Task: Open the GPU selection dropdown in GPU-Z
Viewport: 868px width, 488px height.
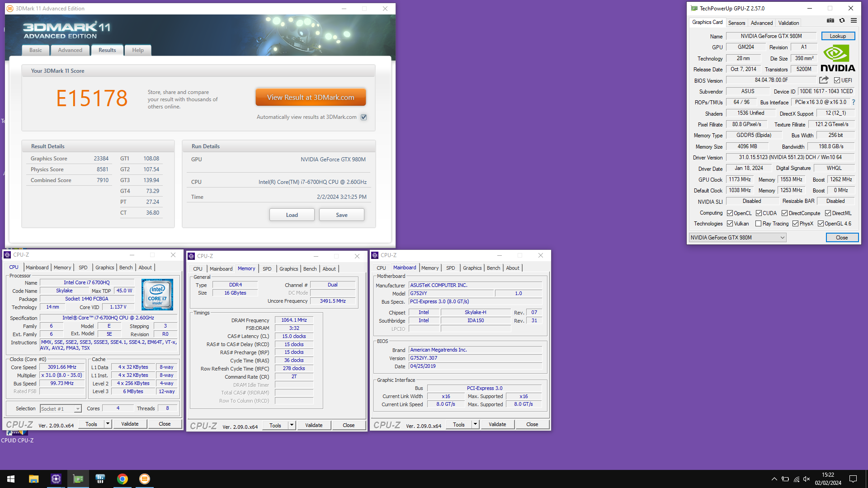Action: [x=737, y=238]
